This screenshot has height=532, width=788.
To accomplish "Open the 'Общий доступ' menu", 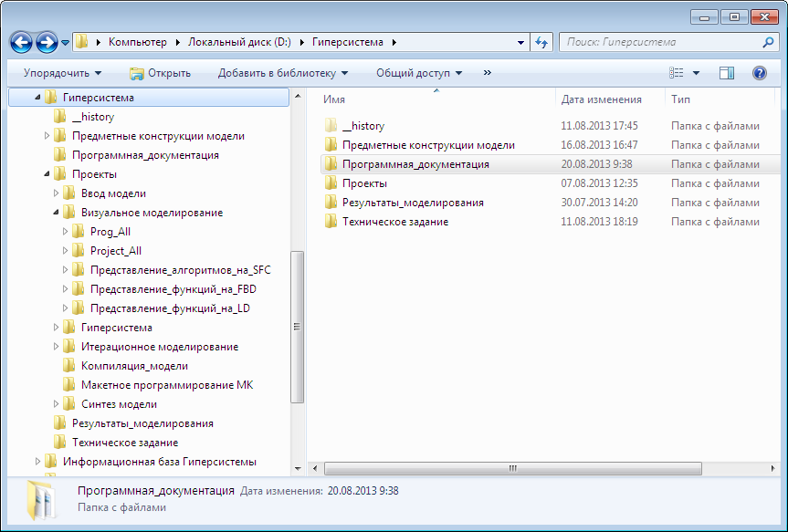I will (419, 73).
